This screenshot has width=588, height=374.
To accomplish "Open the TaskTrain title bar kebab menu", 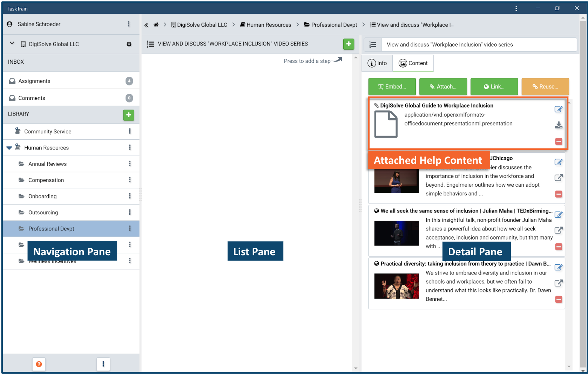I will [516, 8].
